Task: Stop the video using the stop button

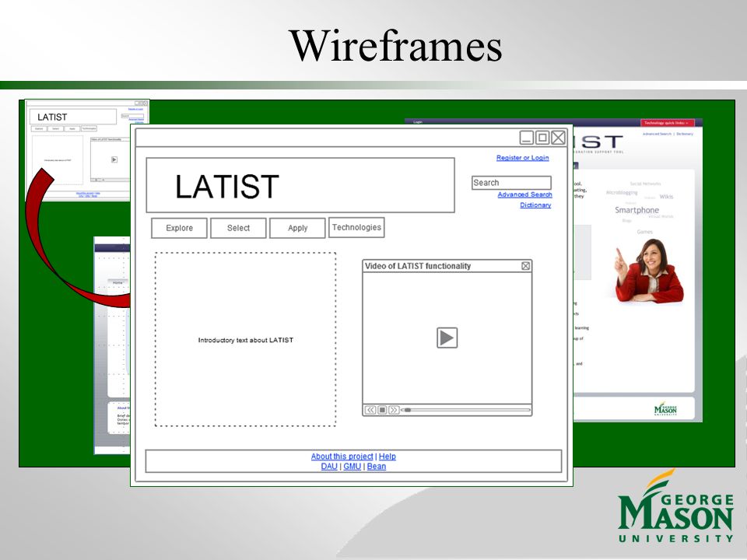Action: tap(382, 410)
